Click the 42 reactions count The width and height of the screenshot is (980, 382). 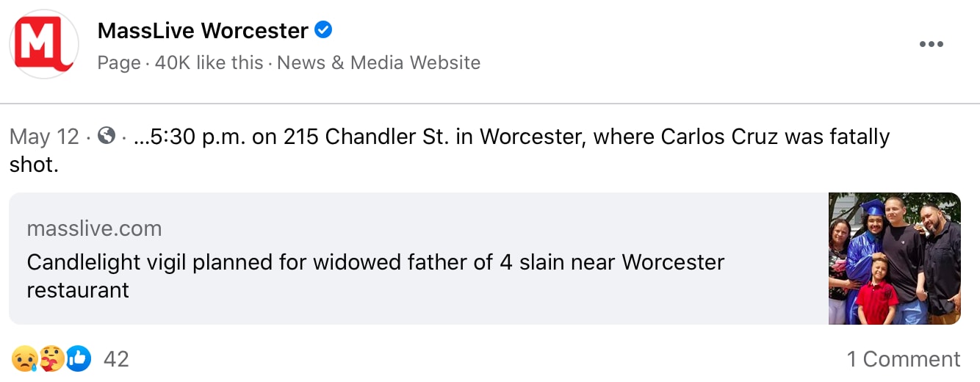[x=116, y=358]
